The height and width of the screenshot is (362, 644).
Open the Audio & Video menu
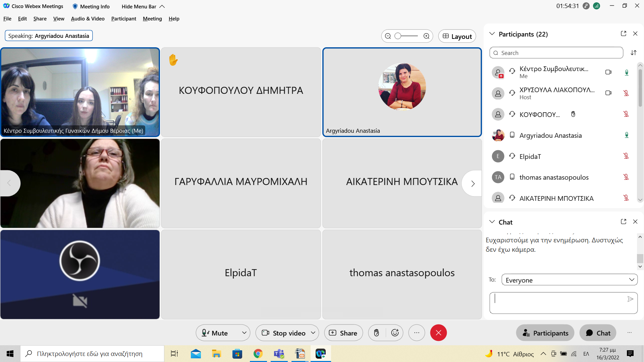pos(88,18)
